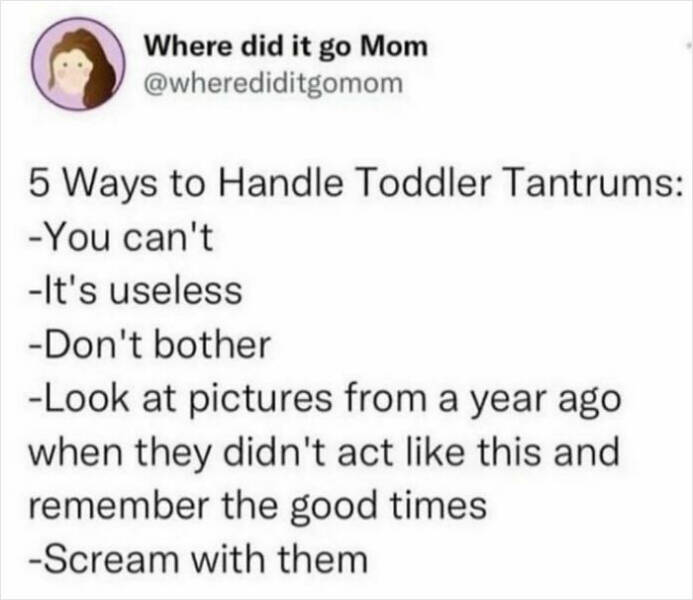Click the line remember the good times

click(x=258, y=505)
